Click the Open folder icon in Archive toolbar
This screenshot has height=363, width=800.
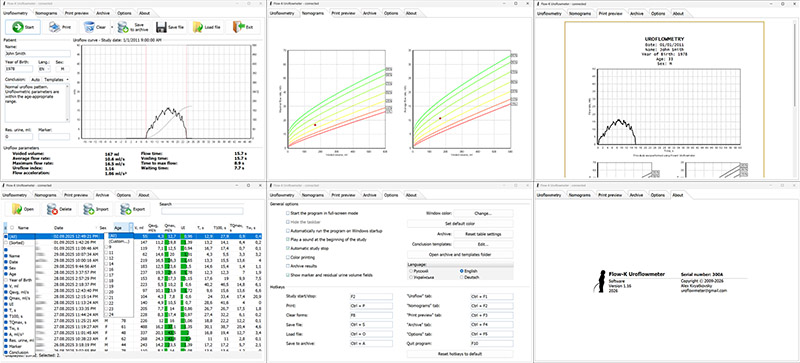pos(17,209)
